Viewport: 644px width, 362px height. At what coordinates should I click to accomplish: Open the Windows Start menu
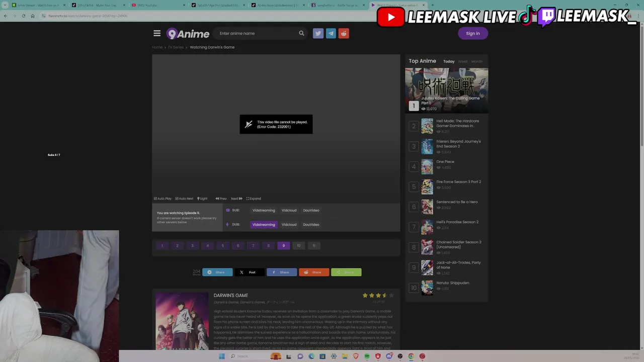click(221, 356)
